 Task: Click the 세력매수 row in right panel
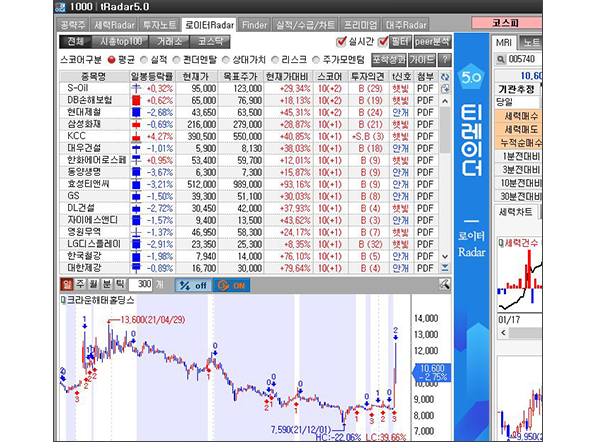click(x=518, y=116)
